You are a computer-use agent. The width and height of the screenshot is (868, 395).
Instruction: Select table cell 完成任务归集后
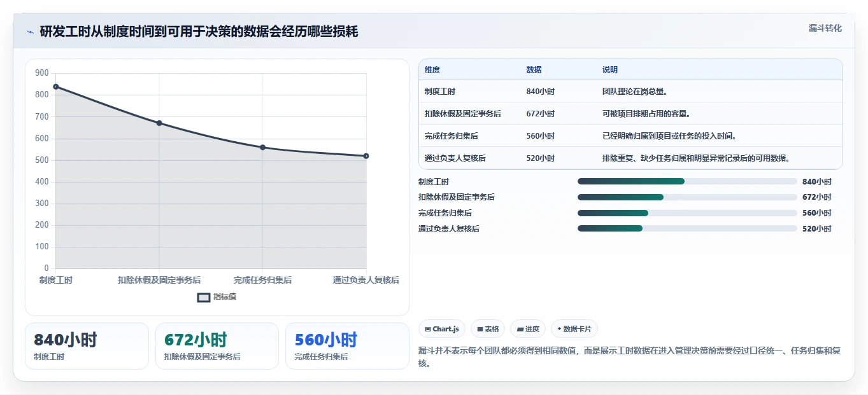(452, 136)
